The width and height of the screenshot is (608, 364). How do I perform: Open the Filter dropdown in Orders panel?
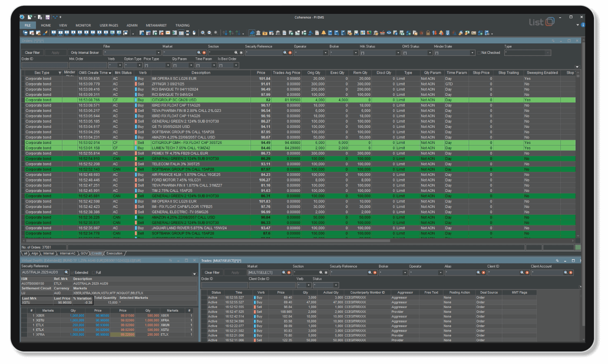[159, 52]
